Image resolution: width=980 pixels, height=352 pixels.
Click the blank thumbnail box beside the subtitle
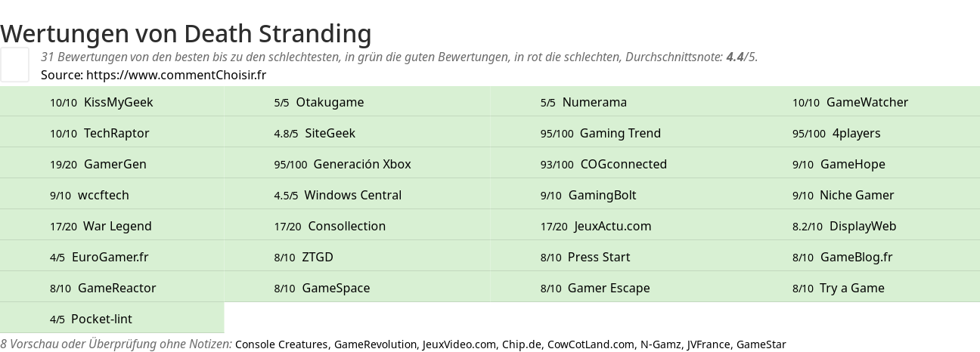(x=15, y=64)
